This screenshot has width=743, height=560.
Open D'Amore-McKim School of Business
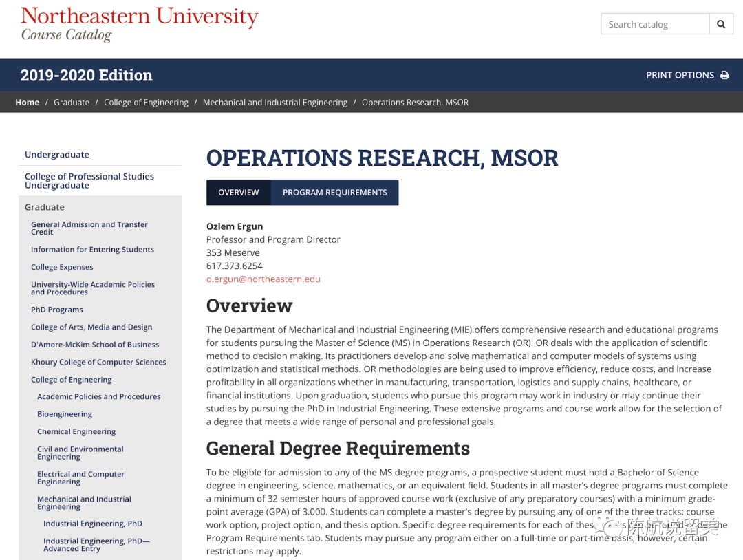coord(94,345)
